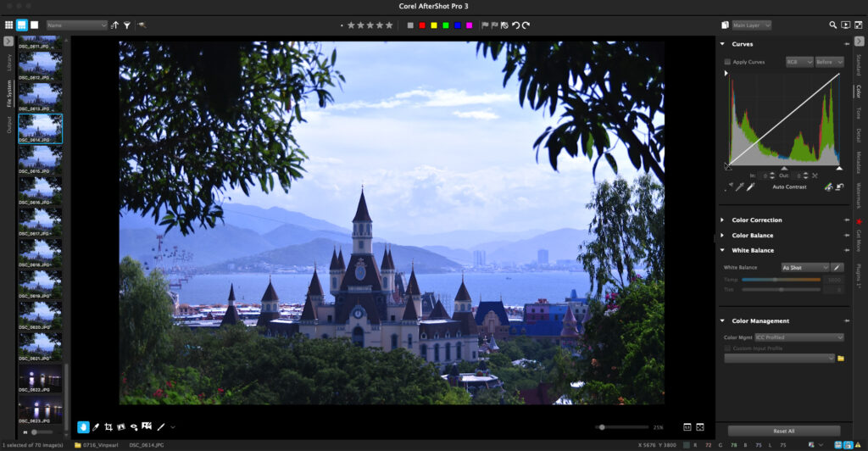Viewport: 868px width, 451px height.
Task: Browse for profile with folder icon
Action: click(840, 359)
